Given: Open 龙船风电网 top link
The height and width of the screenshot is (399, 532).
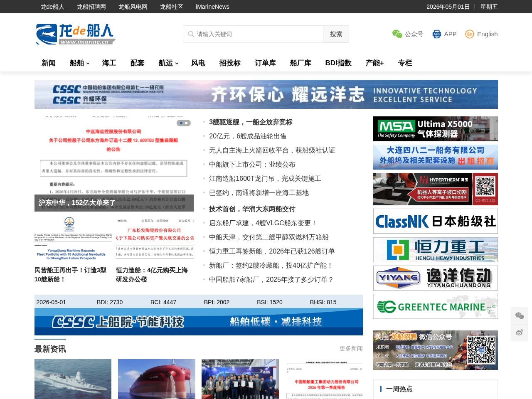Looking at the screenshot, I should coord(133,7).
